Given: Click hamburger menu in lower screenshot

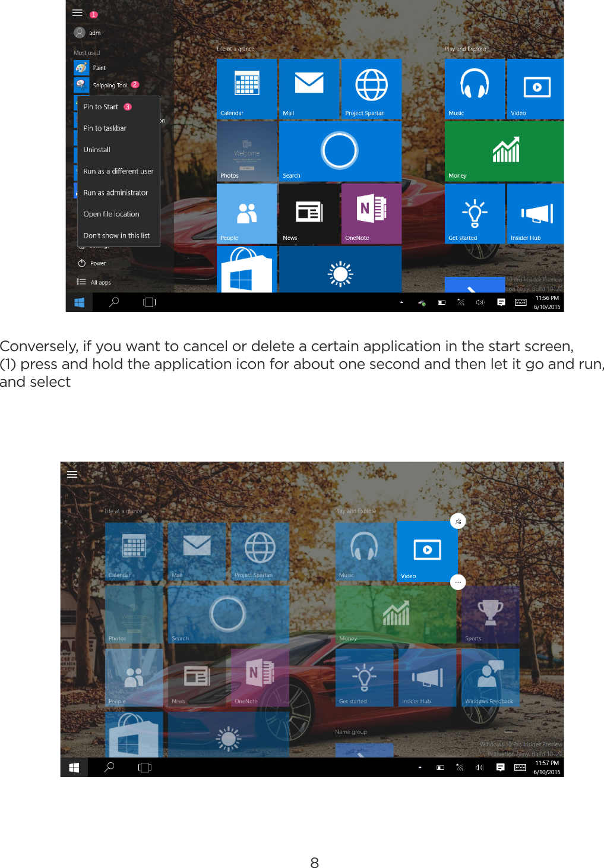Looking at the screenshot, I should [x=72, y=474].
